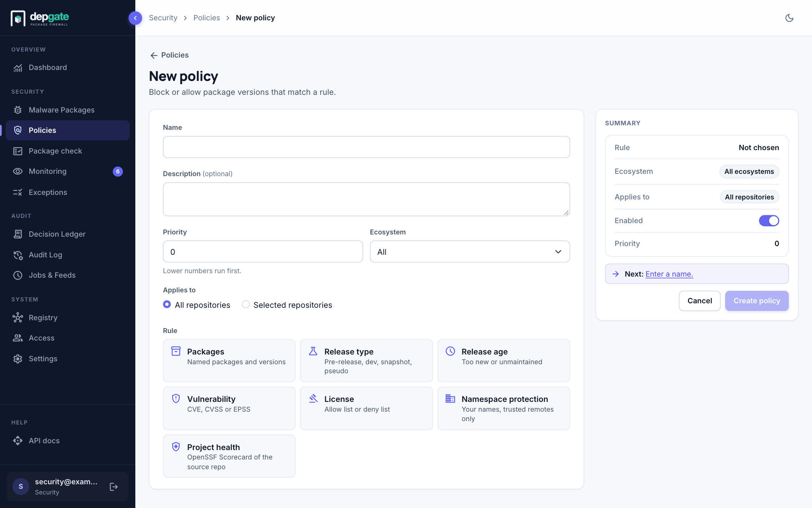
Task: Click the Monitoring badge showing 6
Action: 118,172
